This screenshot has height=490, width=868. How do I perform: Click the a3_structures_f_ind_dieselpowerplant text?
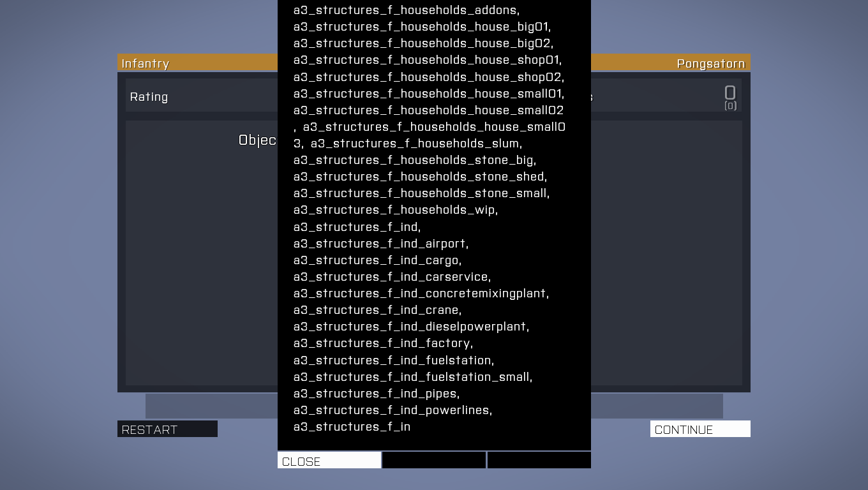tap(411, 326)
